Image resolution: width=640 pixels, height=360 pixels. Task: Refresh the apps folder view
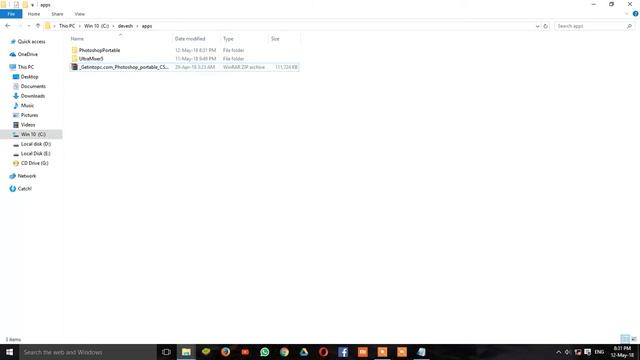click(x=546, y=26)
